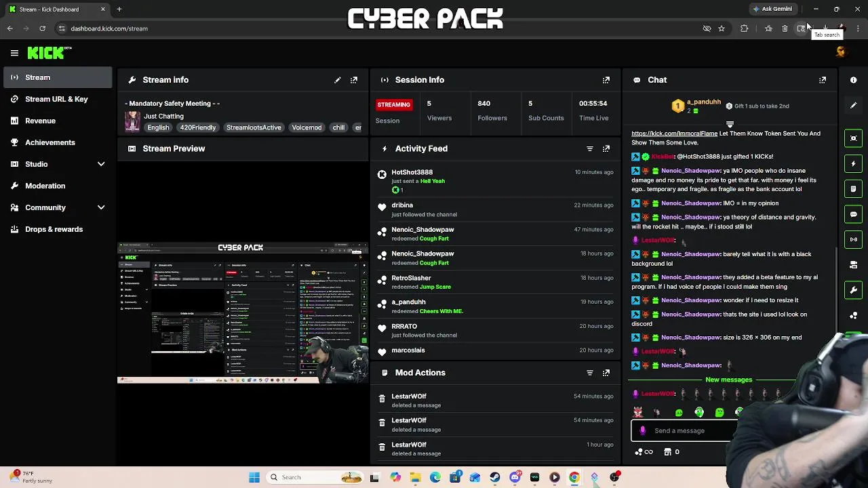Go to the Revenue section
This screenshot has height=488, width=868.
coord(57,121)
